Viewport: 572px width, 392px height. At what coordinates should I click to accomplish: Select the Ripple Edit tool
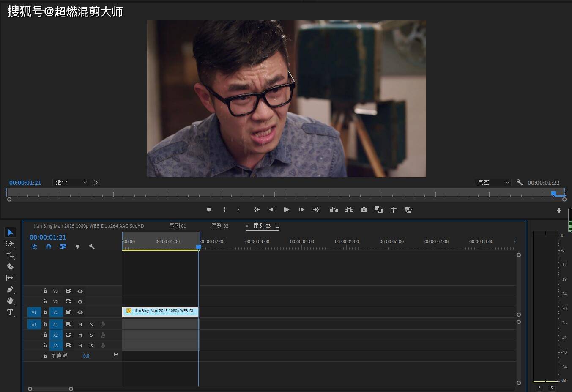pyautogui.click(x=10, y=255)
